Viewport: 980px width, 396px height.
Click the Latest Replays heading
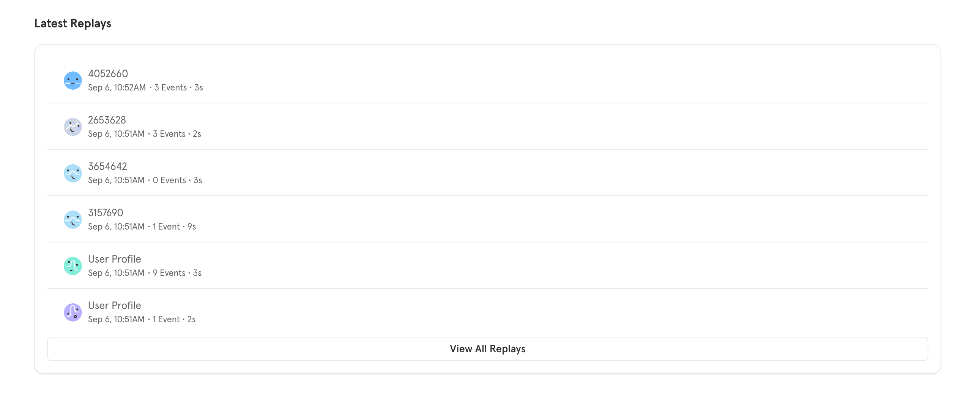point(72,24)
